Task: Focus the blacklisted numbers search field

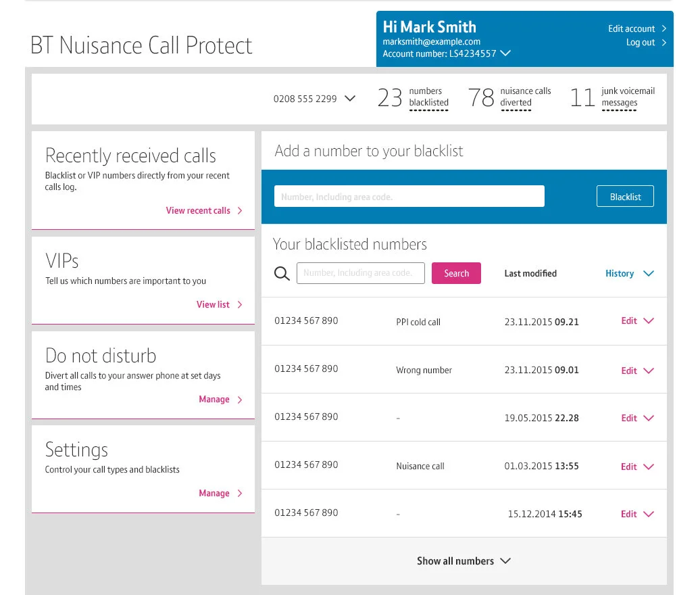Action: 361,273
